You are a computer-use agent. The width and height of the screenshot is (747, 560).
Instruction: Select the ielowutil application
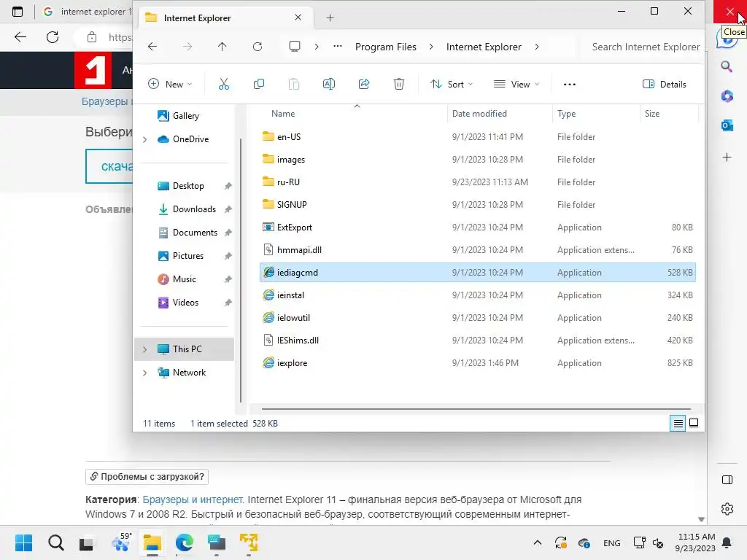pos(477,318)
